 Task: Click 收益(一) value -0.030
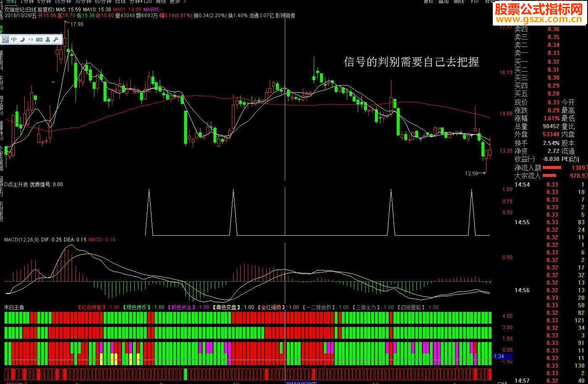coord(551,159)
